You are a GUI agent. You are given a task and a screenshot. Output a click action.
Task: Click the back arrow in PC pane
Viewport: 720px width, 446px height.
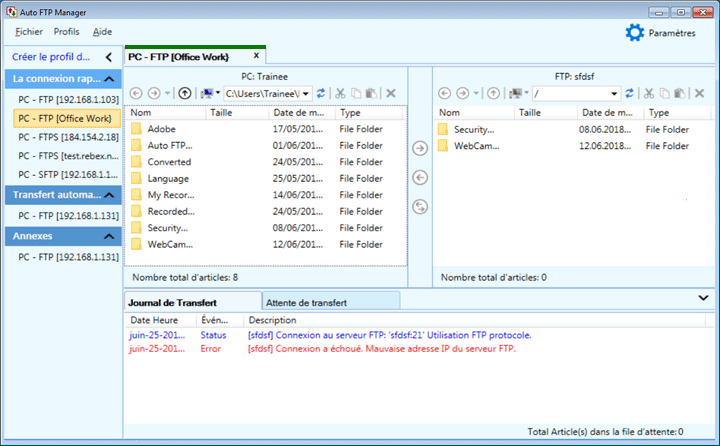(x=137, y=93)
